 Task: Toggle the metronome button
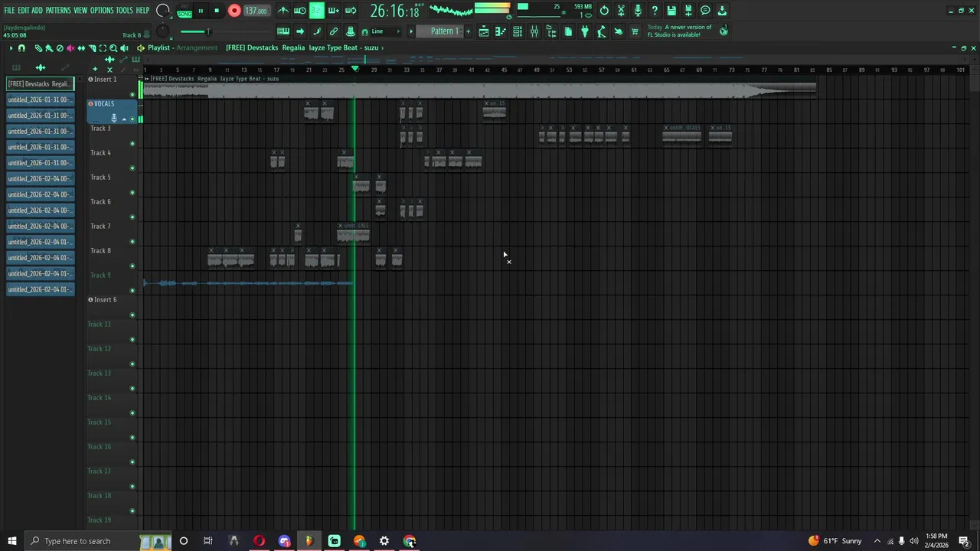[x=283, y=11]
